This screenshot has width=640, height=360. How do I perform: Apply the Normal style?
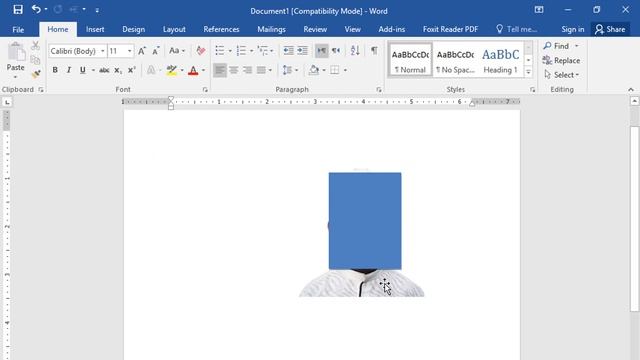[410, 60]
